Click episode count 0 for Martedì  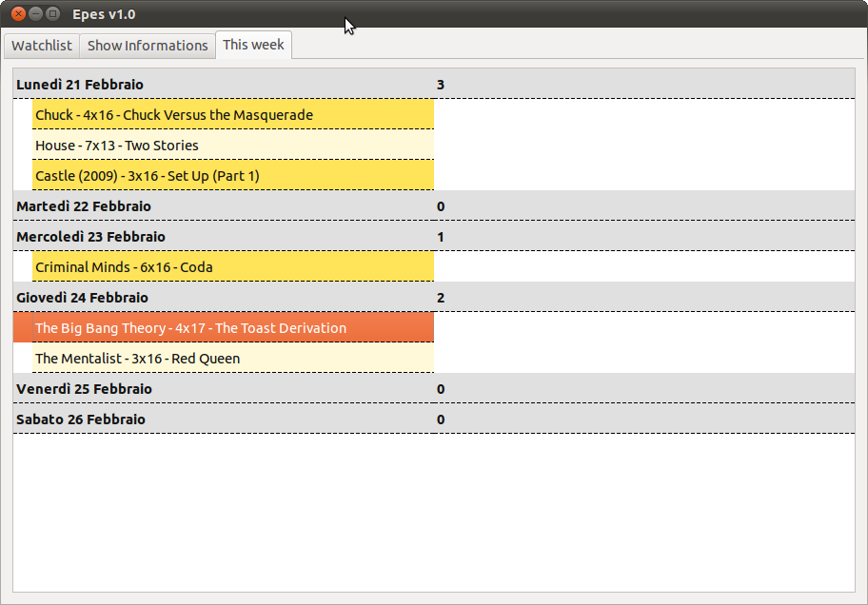[x=441, y=206]
